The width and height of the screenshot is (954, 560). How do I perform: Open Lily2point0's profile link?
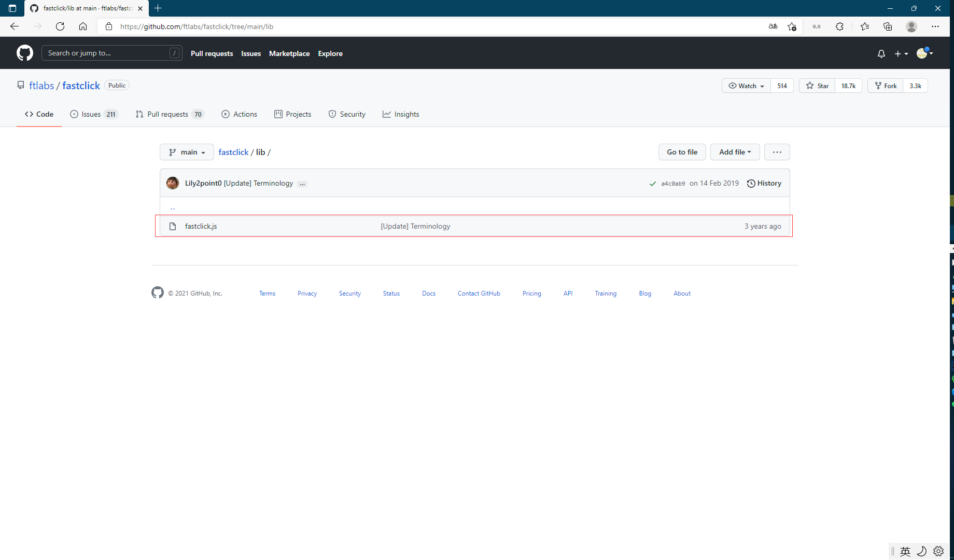point(204,183)
